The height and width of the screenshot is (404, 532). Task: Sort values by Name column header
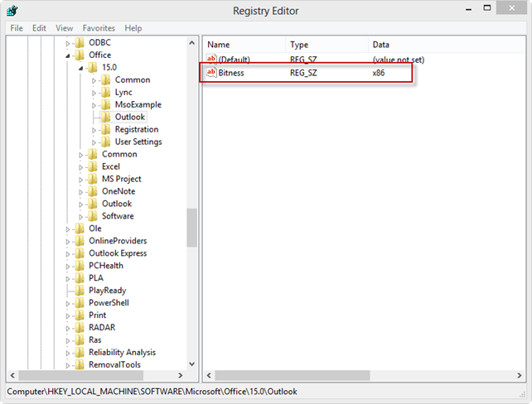point(245,45)
